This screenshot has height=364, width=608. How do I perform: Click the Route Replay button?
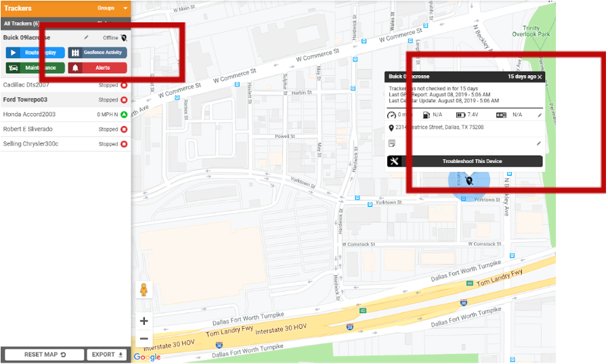point(35,52)
